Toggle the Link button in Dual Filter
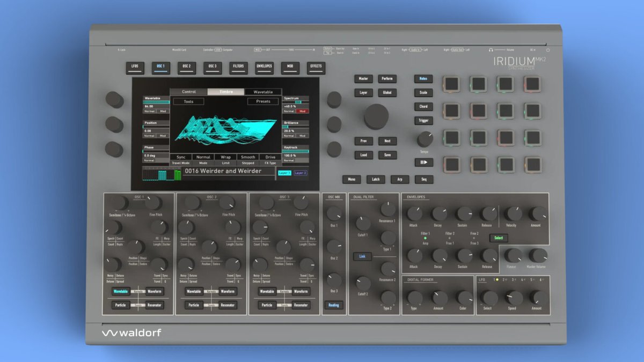Viewport: 644px width, 362px height. click(362, 256)
